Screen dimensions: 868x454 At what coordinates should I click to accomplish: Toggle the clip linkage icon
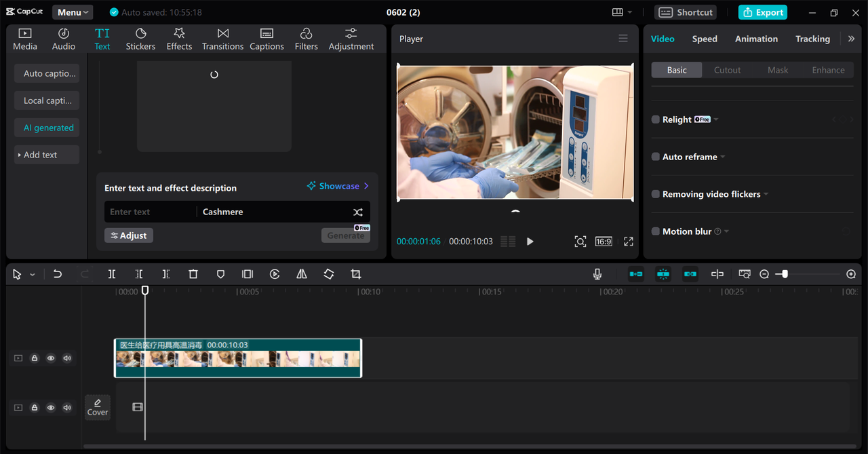click(x=690, y=274)
